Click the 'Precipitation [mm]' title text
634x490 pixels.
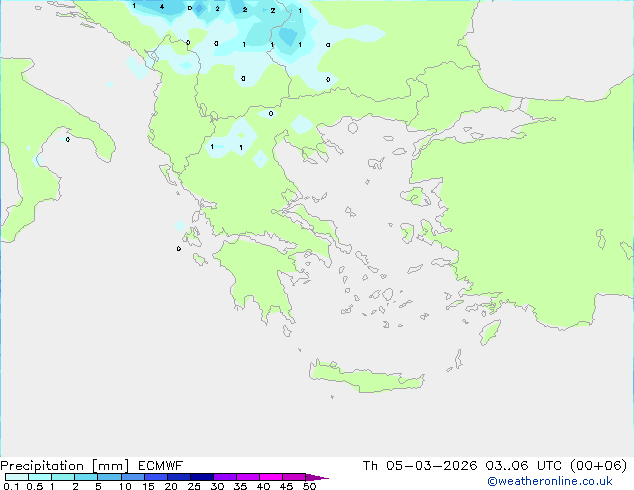click(x=65, y=466)
